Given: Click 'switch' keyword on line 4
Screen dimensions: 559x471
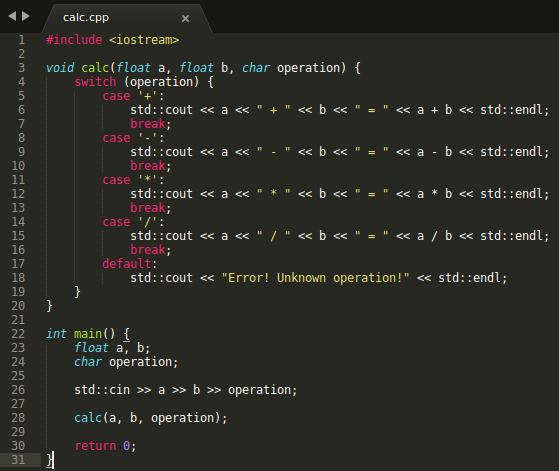Looking at the screenshot, I should (95, 82).
